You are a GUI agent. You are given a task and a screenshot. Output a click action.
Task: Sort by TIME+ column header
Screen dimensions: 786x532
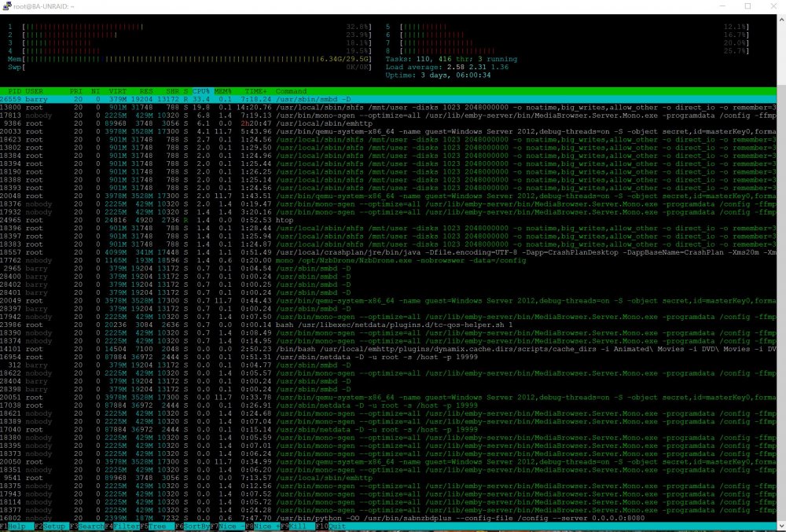coord(255,91)
